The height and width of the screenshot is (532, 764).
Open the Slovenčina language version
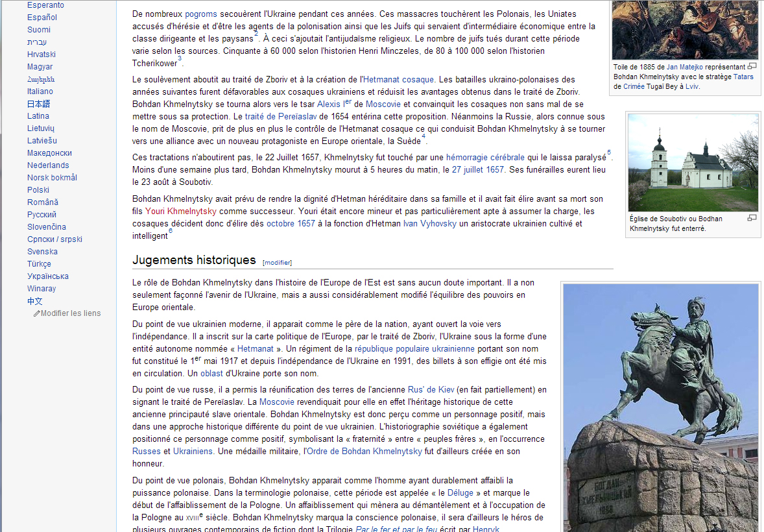pyautogui.click(x=46, y=226)
